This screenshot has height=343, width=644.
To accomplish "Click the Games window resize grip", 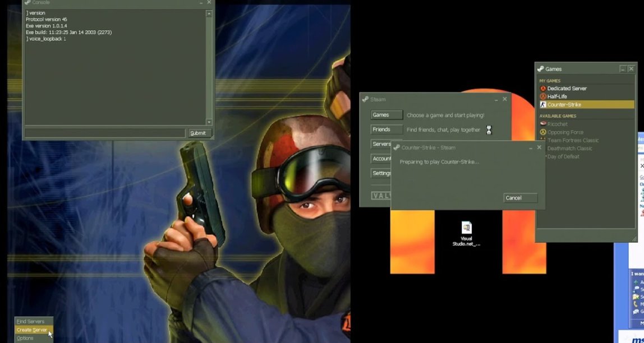I will [x=634, y=239].
